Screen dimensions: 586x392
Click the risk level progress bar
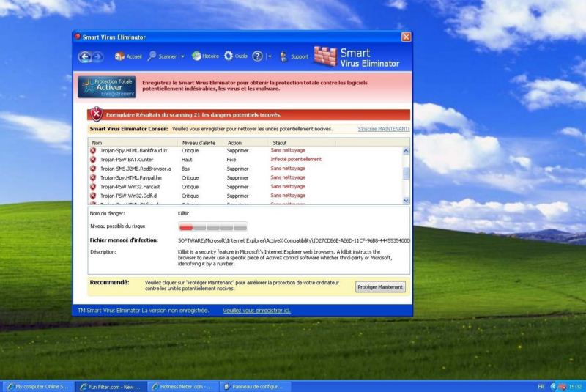pyautogui.click(x=213, y=226)
